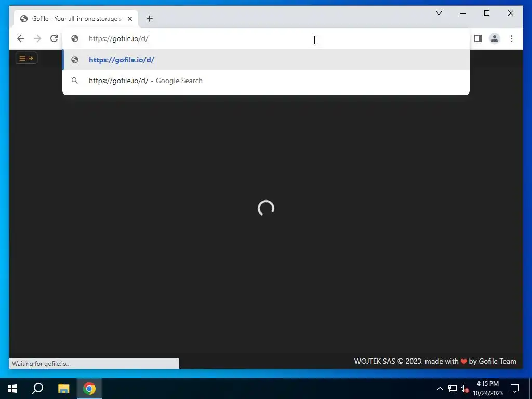Open a new tab with plus button
This screenshot has height=399, width=532.
tap(150, 19)
